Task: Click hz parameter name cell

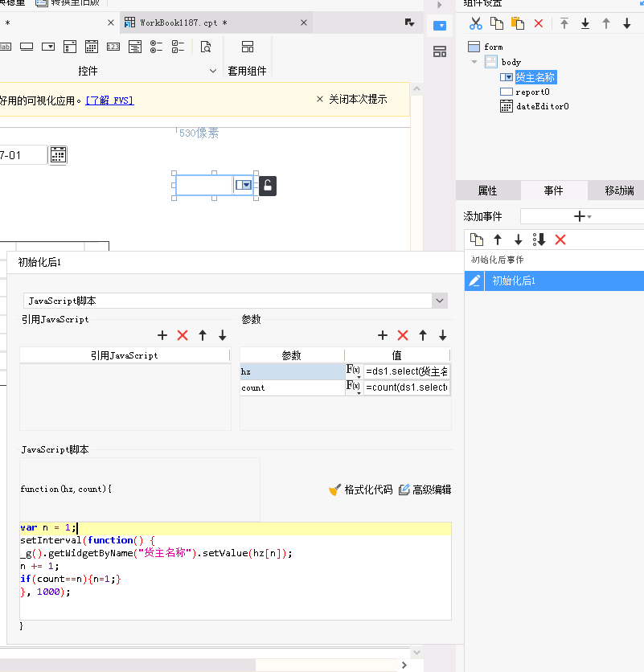Action: (x=293, y=371)
